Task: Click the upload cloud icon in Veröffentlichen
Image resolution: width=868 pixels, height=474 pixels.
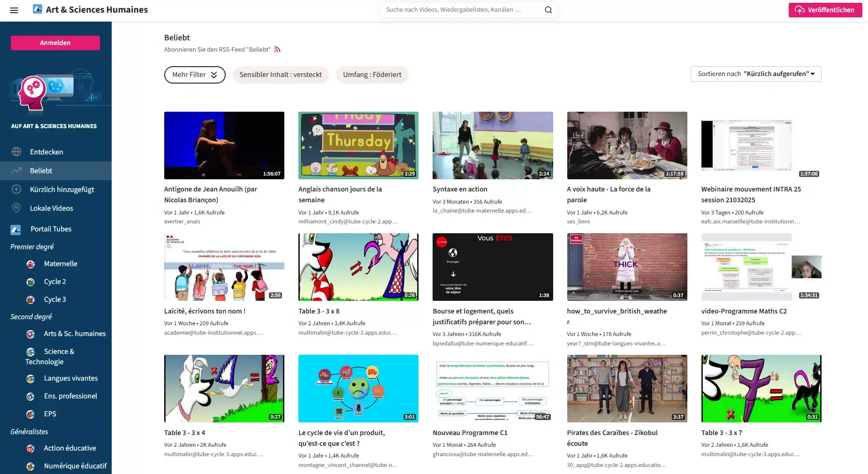Action: point(799,10)
